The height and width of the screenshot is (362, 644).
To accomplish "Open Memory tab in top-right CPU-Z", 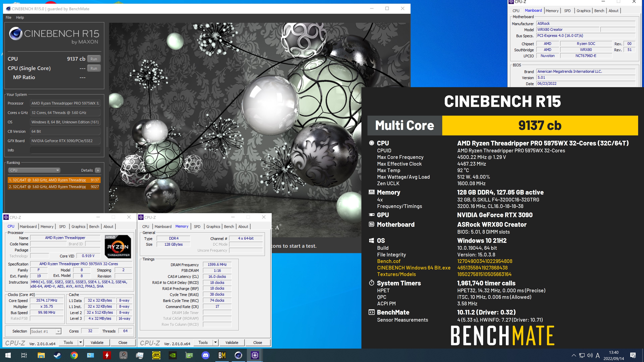I will click(552, 11).
